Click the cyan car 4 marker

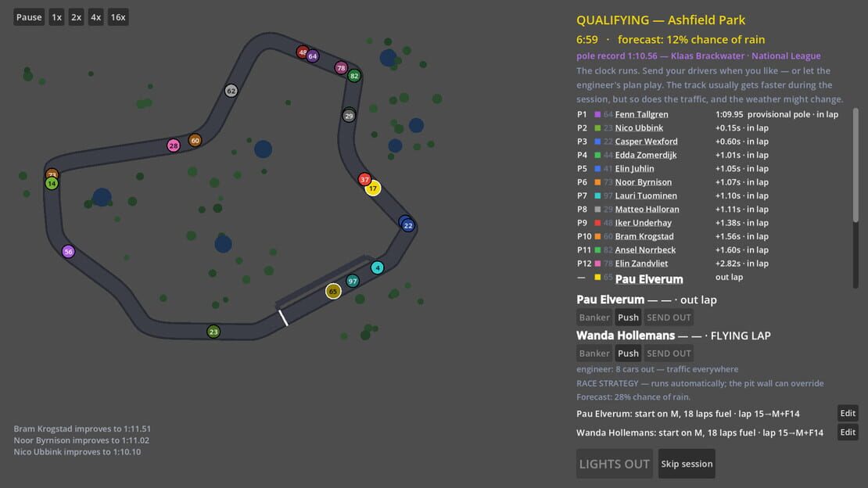[378, 268]
